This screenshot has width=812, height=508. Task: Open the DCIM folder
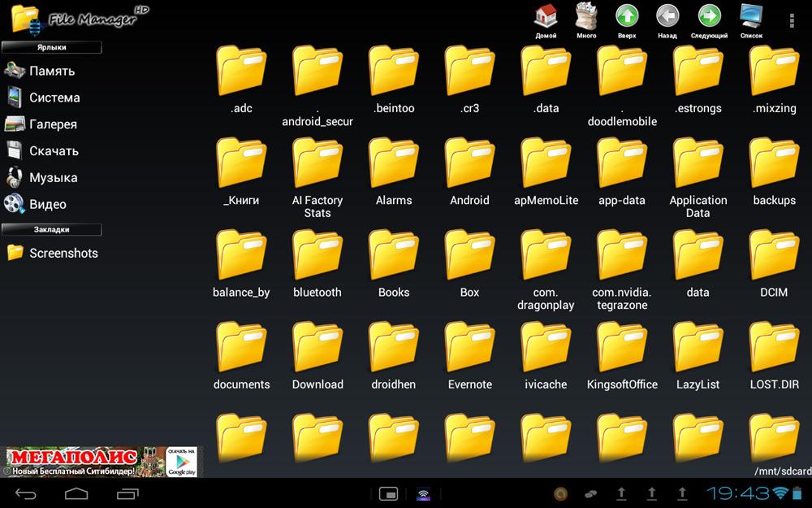[774, 263]
